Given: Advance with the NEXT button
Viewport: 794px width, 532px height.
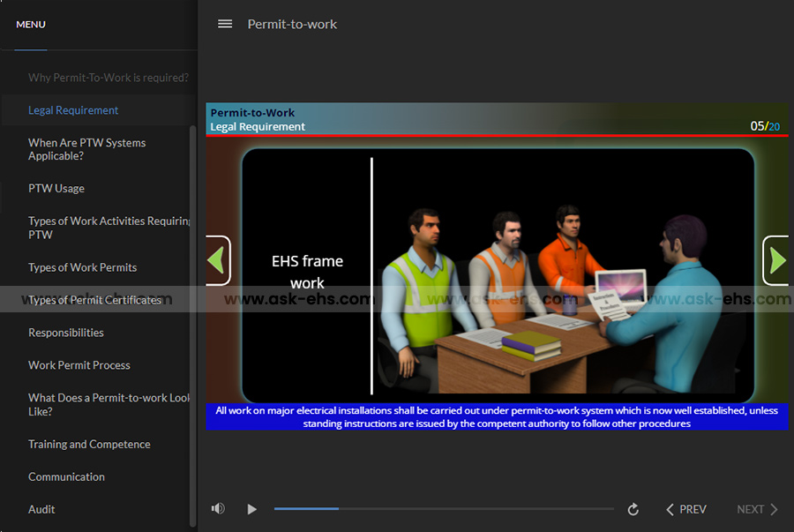Looking at the screenshot, I should (x=757, y=509).
